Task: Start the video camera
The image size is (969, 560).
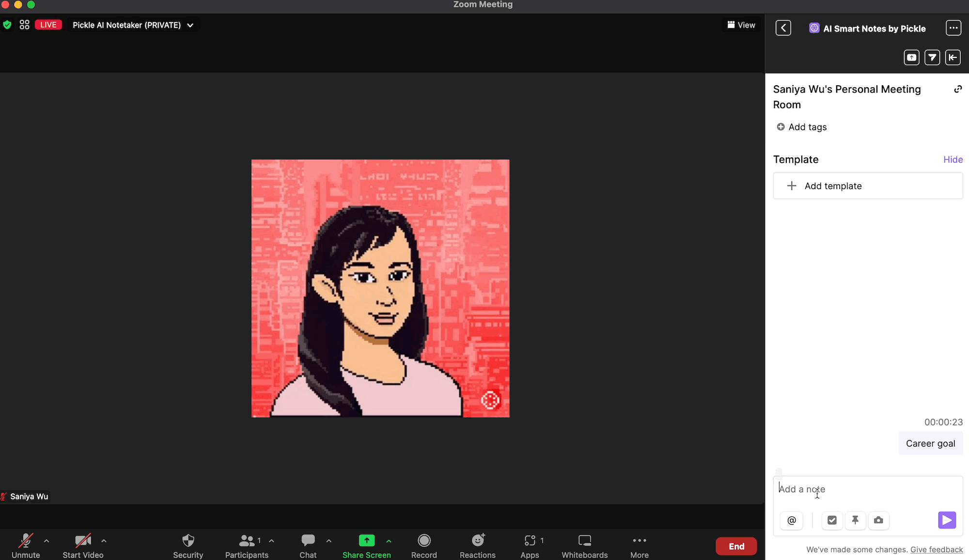Action: point(83,545)
